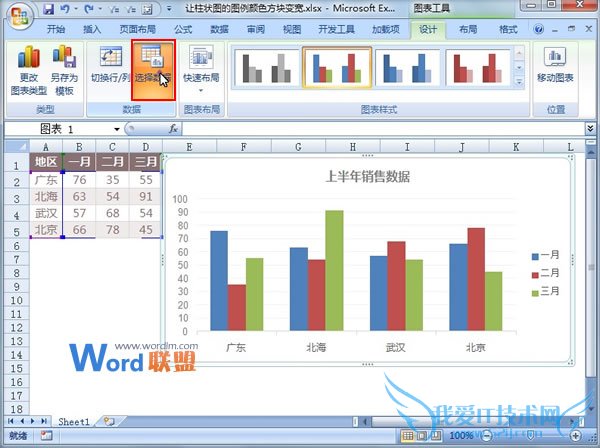The width and height of the screenshot is (600, 448).
Task: Open Quick Layout (快速布局) gallery
Action: 201,69
